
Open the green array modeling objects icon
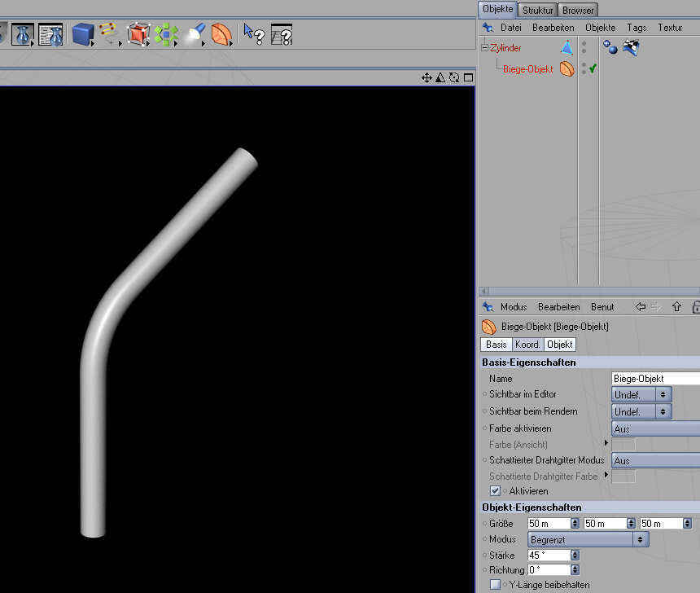tap(166, 35)
